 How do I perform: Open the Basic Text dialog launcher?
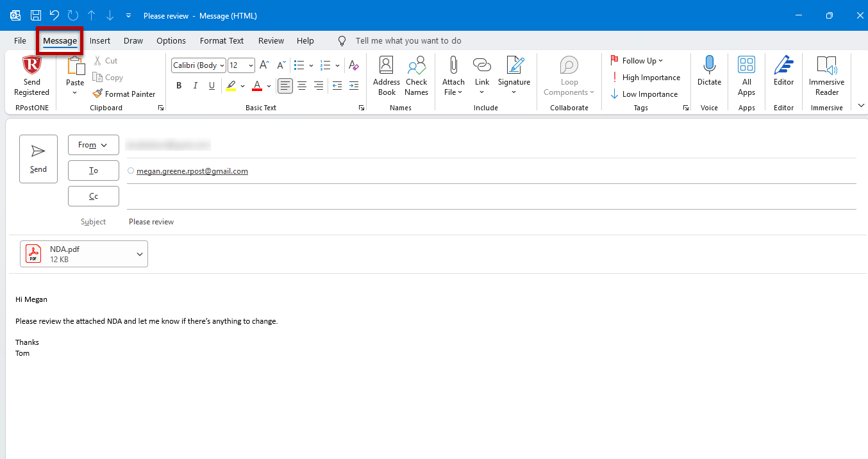pyautogui.click(x=362, y=108)
